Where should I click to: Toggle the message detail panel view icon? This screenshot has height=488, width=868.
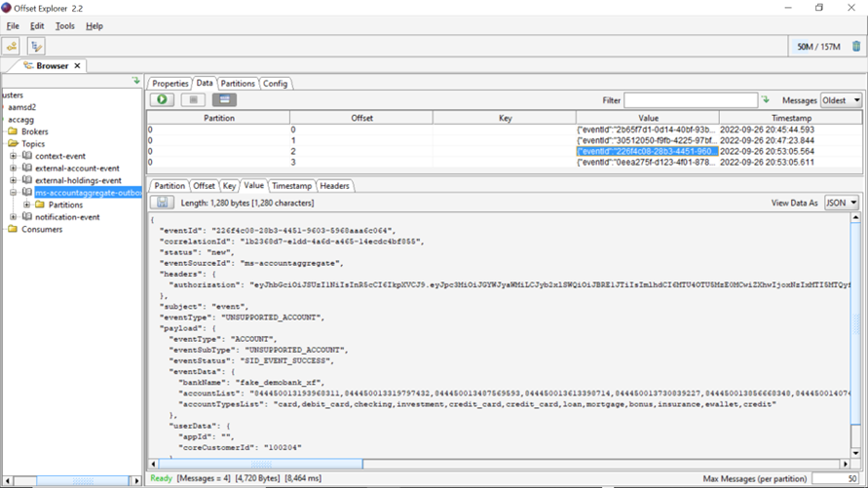[224, 99]
